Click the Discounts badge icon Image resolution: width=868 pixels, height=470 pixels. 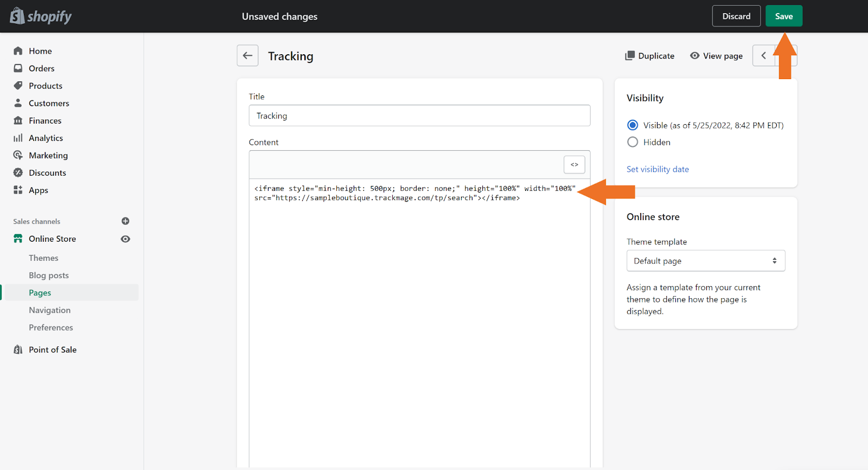tap(18, 172)
